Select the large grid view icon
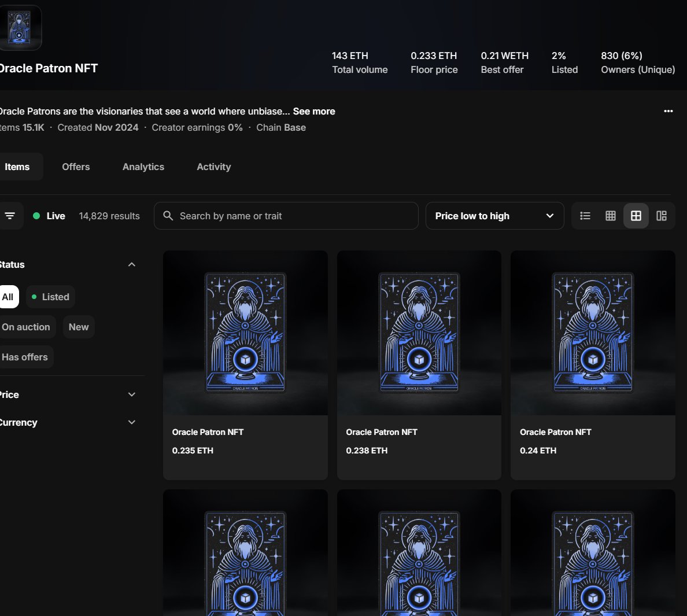This screenshot has height=616, width=687. (636, 216)
